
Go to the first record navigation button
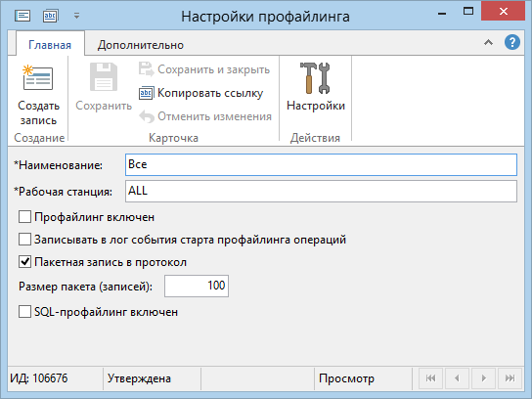point(430,377)
